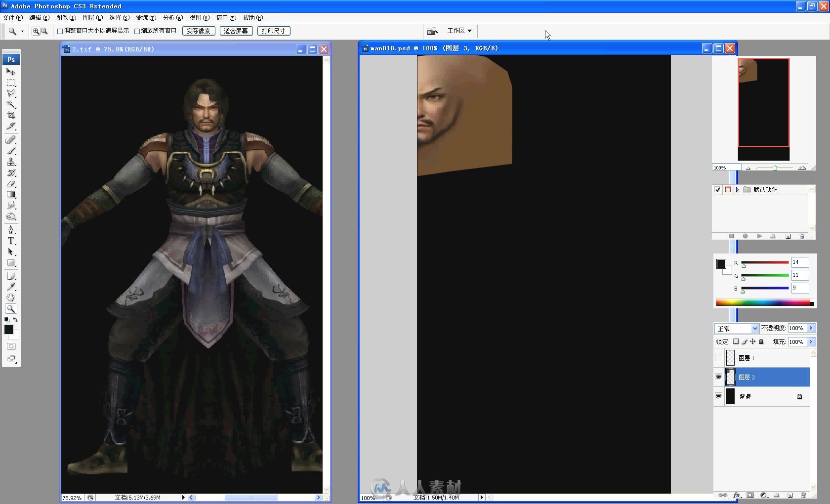The height and width of the screenshot is (504, 830).
Task: Select the Hand tool
Action: [x=11, y=297]
